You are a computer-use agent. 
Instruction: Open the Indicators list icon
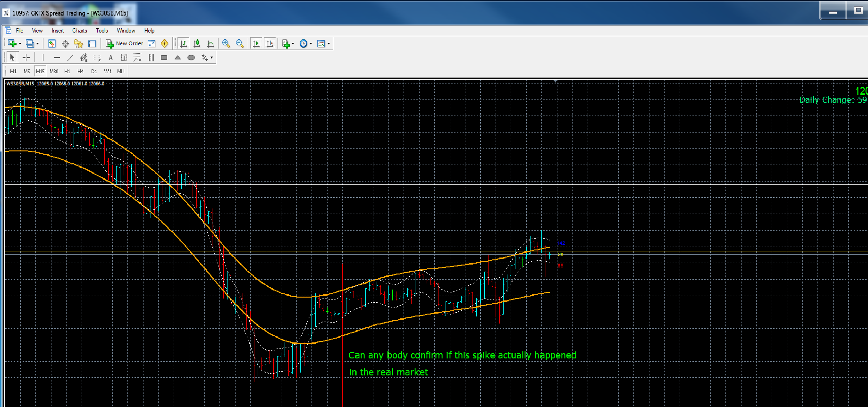[x=286, y=43]
